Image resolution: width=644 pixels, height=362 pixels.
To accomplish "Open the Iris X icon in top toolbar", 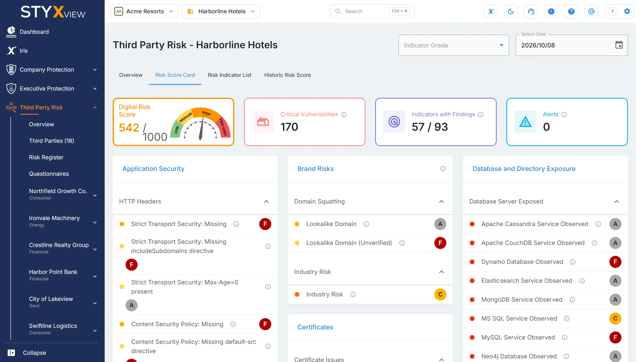I will (490, 11).
